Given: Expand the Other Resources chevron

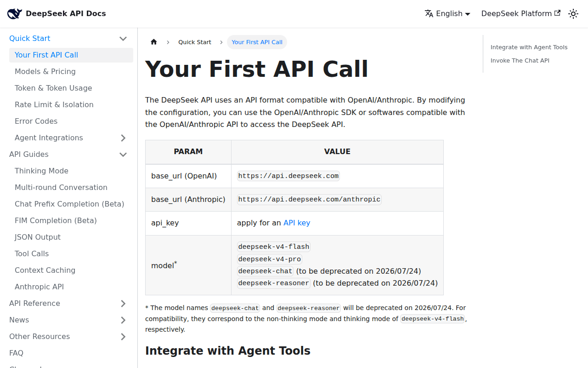Looking at the screenshot, I should 123,337.
